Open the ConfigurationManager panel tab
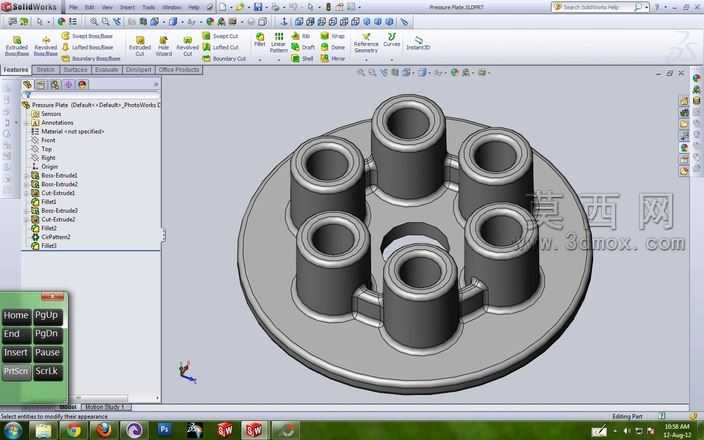Viewport: 704px width, 440px height. pyautogui.click(x=55, y=84)
